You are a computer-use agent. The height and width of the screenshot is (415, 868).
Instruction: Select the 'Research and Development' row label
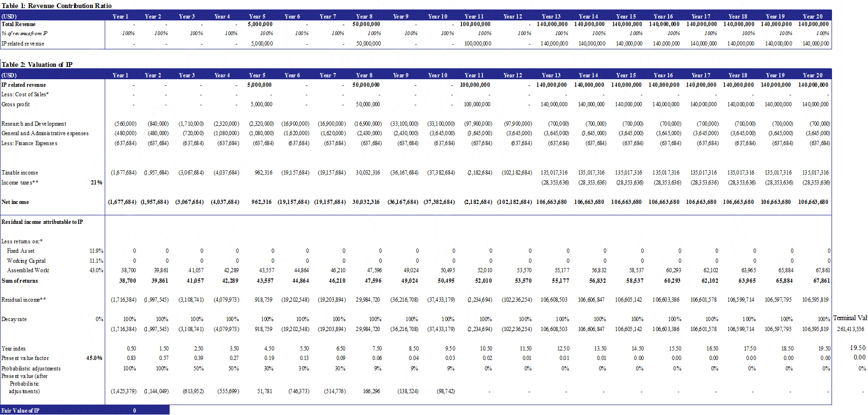coord(34,124)
